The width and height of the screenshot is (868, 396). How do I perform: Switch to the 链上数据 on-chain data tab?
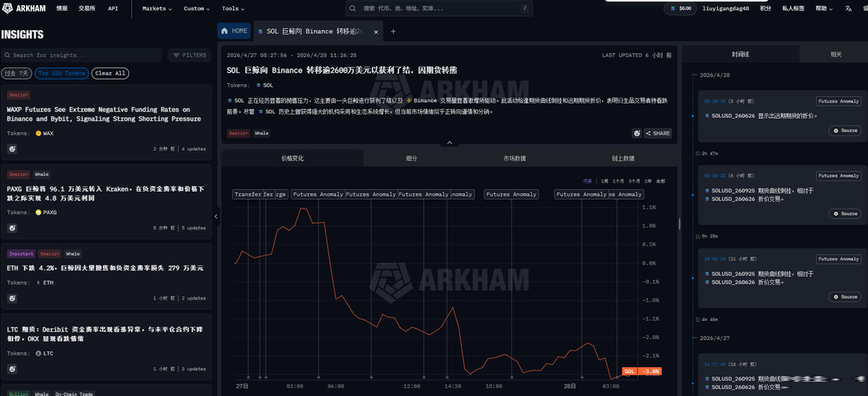tap(623, 158)
